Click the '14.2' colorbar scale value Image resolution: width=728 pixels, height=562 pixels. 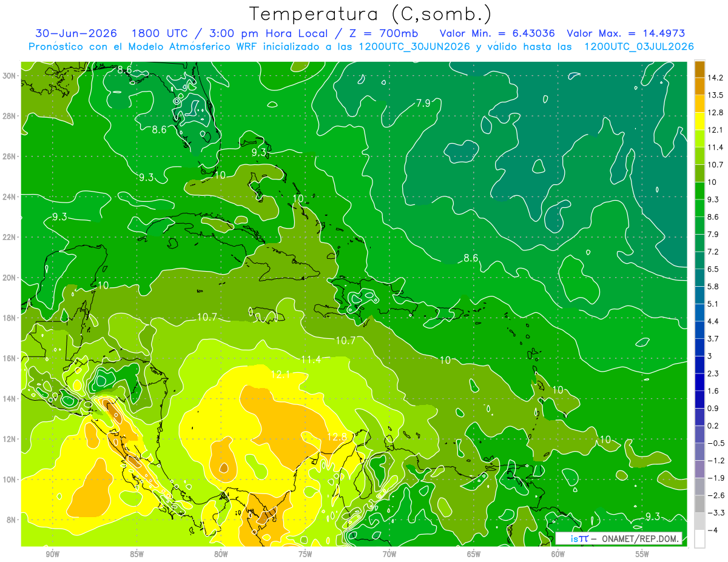pos(715,78)
